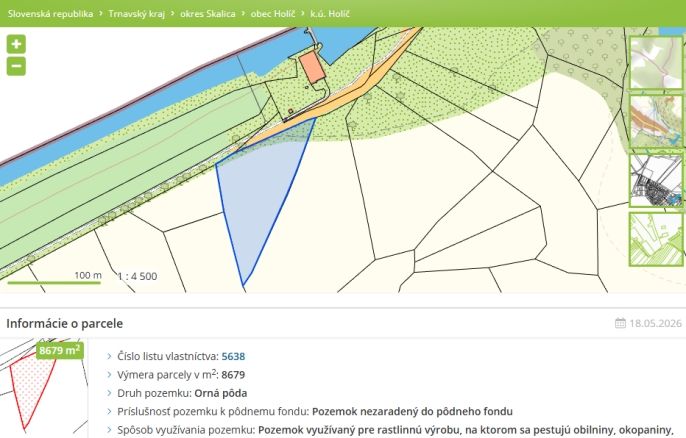Zoom in the map with plus button
Image resolution: width=686 pixels, height=438 pixels.
click(16, 44)
